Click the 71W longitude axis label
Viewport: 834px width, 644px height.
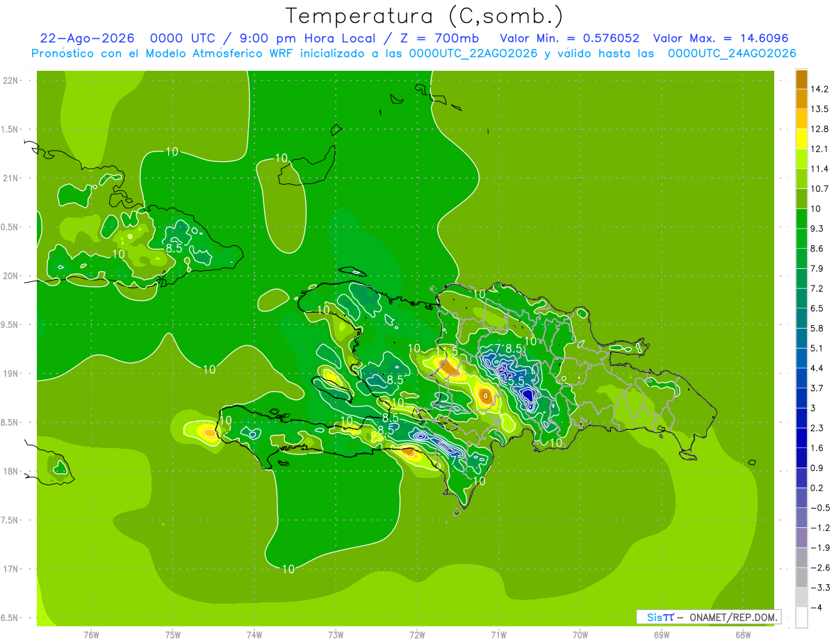[x=498, y=634]
